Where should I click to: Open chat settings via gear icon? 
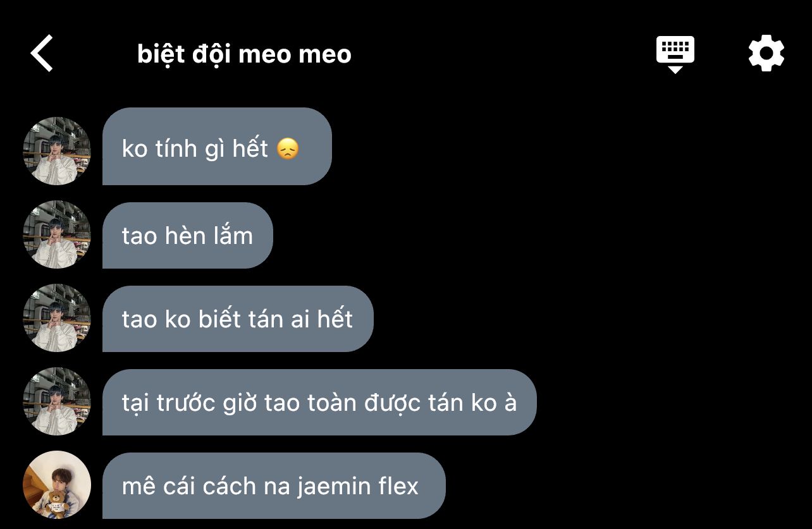tap(766, 54)
